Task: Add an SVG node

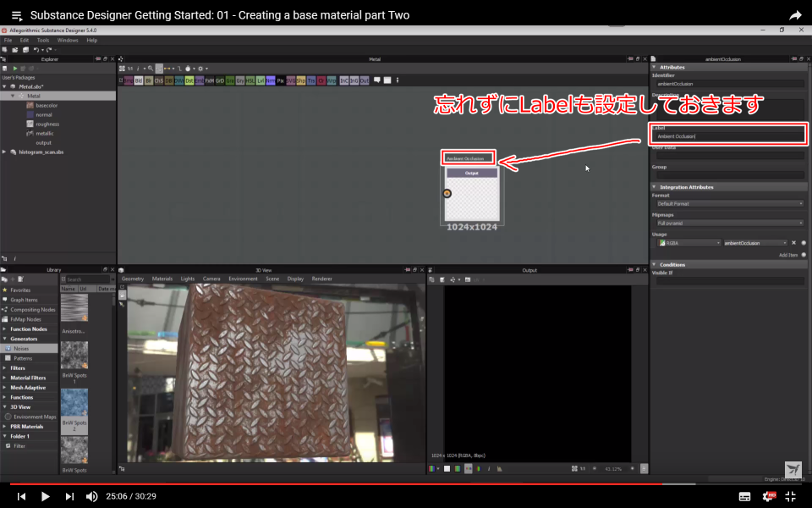Action: tap(290, 80)
